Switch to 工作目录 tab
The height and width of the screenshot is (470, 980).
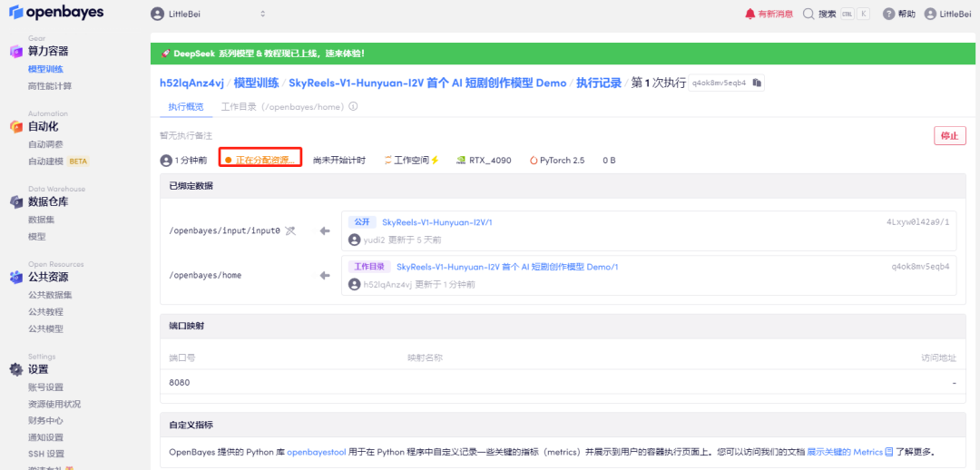[x=282, y=107]
